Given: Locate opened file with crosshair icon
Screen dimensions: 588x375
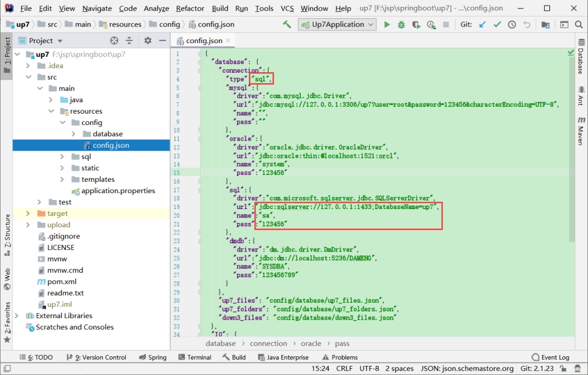Looking at the screenshot, I should (114, 40).
